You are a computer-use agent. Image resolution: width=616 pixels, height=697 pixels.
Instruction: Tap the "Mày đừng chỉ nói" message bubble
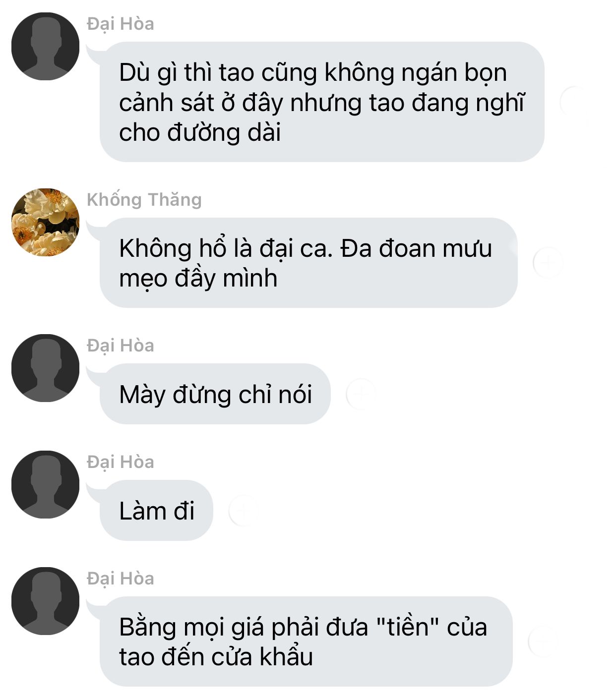215,394
